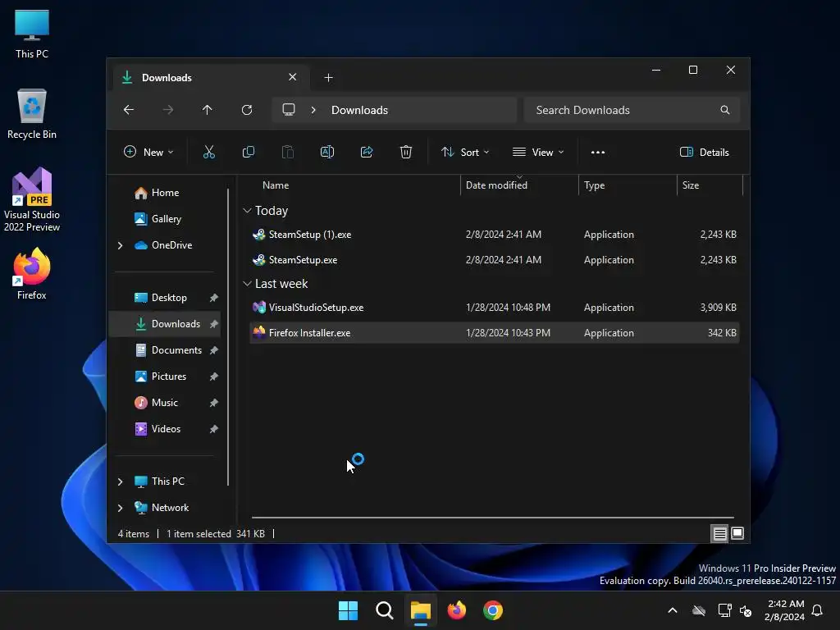Click the horizontal scrollbar in file list
Screen dimensions: 840x630
pyautogui.click(x=492, y=518)
